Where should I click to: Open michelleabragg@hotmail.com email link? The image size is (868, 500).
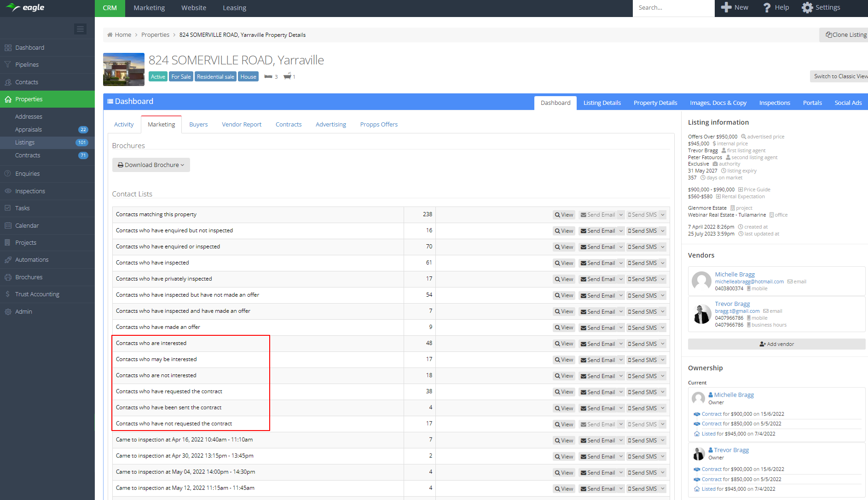point(749,282)
